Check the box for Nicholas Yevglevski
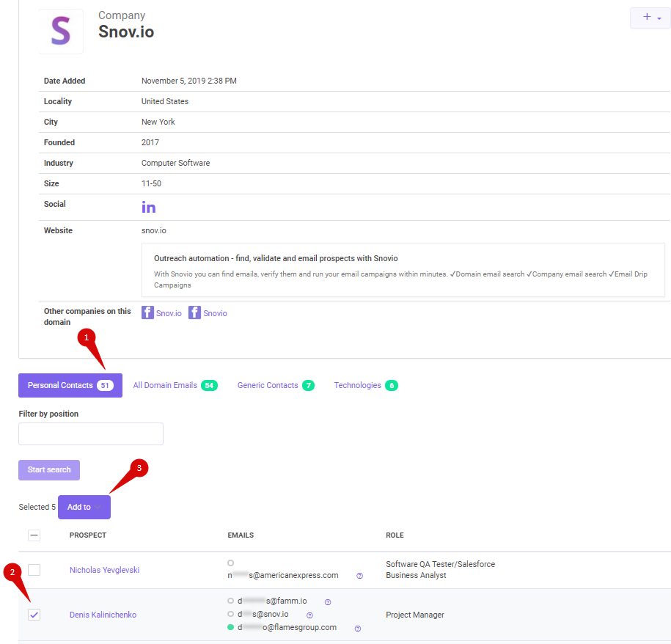This screenshot has height=644, width=671. pos(34,570)
